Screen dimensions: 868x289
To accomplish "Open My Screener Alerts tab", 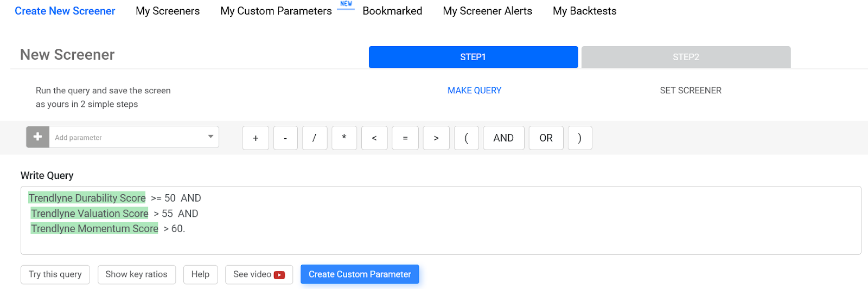I will 487,11.
